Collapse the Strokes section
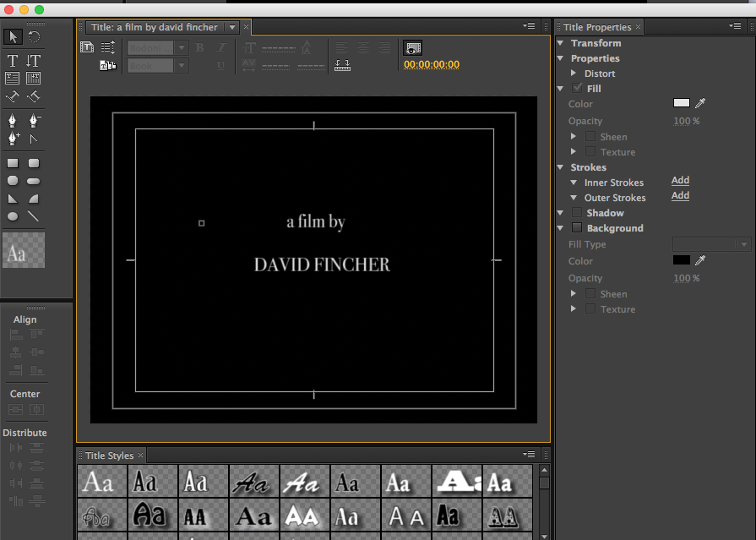 coord(561,167)
